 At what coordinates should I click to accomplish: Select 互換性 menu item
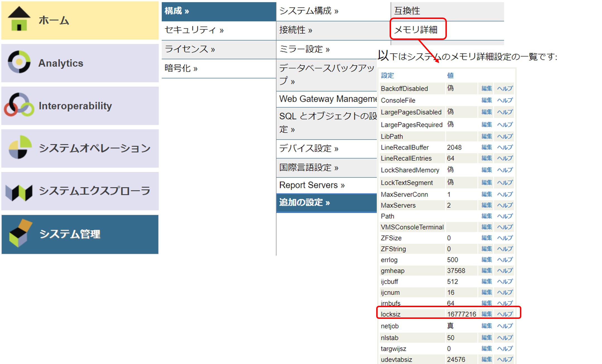(407, 11)
